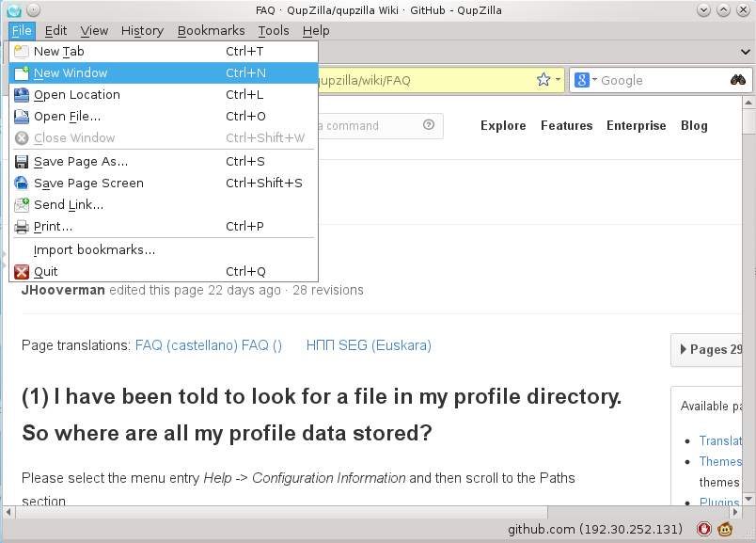Click vertical scrollbar down arrow
Viewport: 756px width, 543px height.
click(748, 499)
